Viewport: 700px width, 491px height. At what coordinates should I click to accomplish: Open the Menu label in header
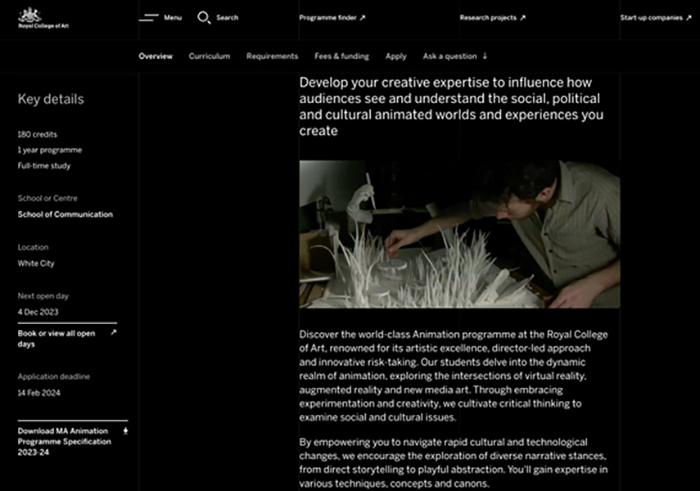point(173,18)
